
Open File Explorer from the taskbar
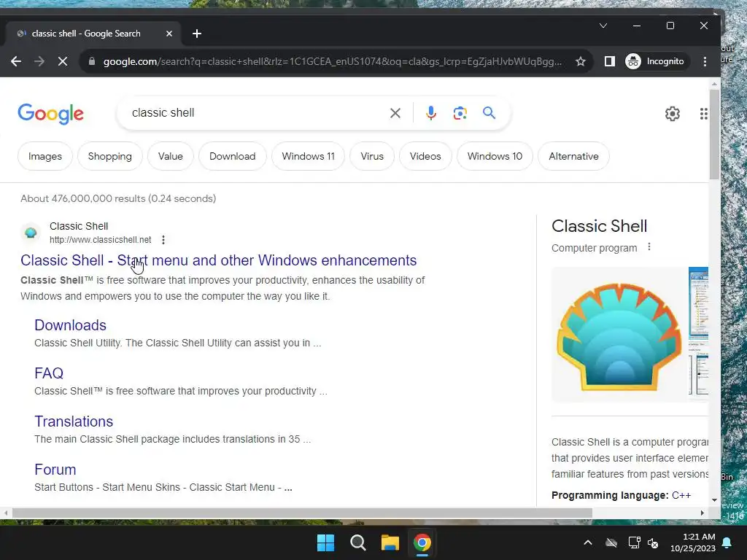pos(390,542)
